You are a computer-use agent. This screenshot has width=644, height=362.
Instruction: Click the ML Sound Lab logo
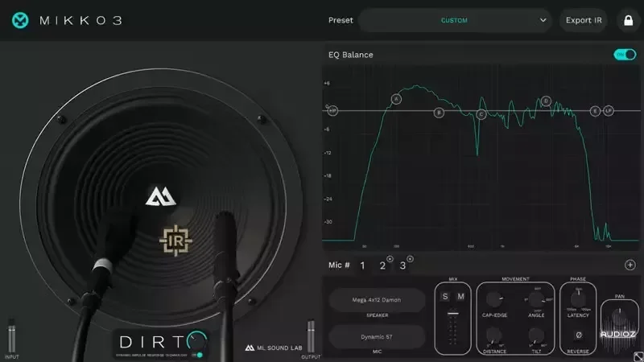274,348
